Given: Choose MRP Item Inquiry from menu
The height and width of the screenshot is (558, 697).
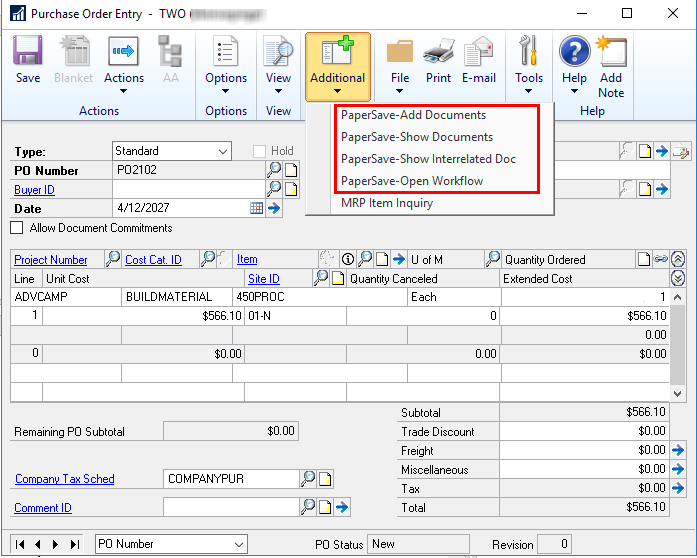Looking at the screenshot, I should coord(386,203).
